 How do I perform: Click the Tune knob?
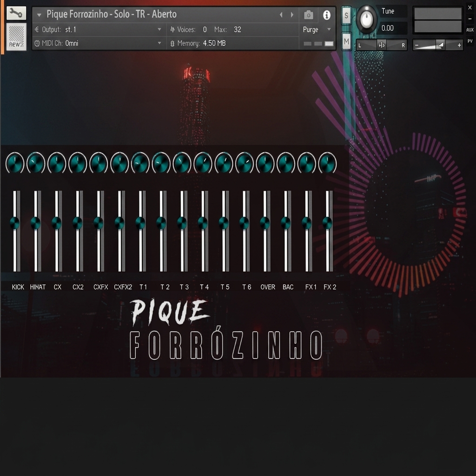click(367, 20)
